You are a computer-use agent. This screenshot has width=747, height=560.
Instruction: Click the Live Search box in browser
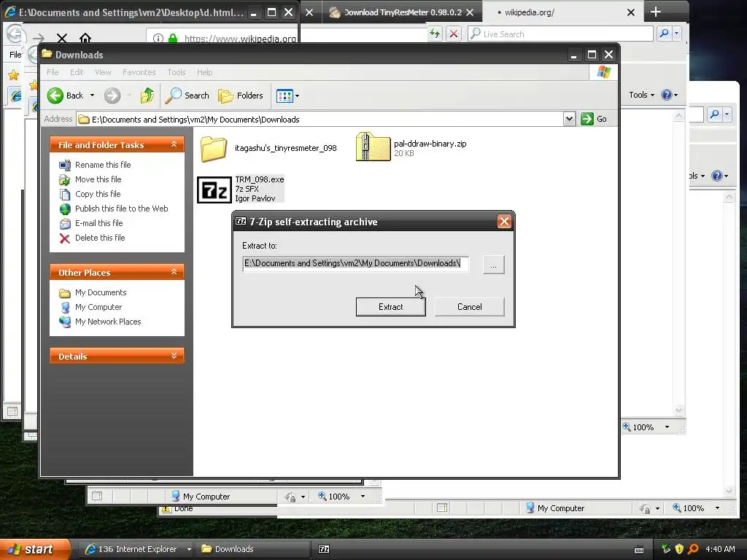(561, 34)
